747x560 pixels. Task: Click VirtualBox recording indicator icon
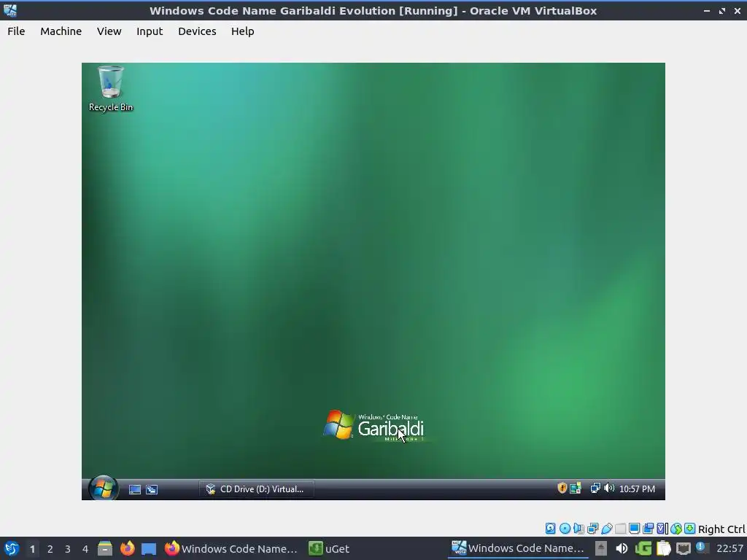point(648,529)
